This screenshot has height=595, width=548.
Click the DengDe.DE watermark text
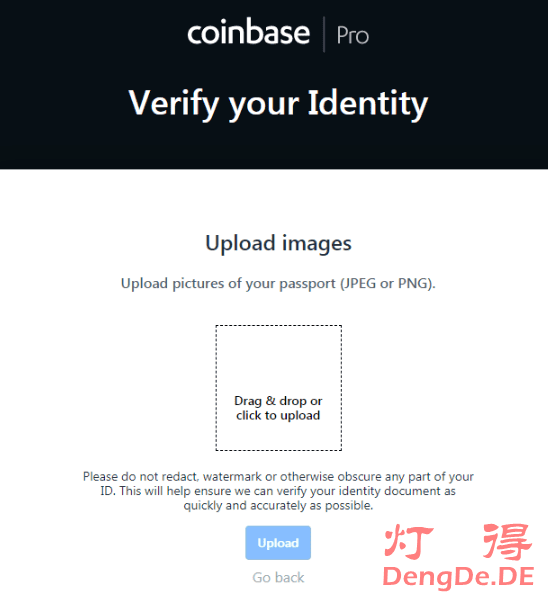(x=458, y=577)
